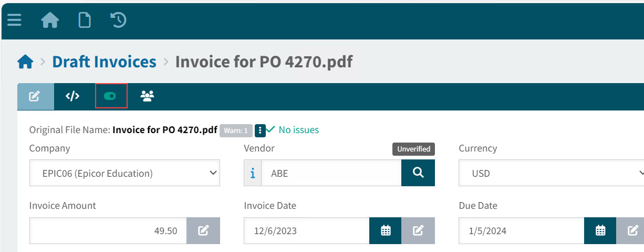Search for a vendor with magnifier button
Image resolution: width=644 pixels, height=252 pixels.
point(418,173)
